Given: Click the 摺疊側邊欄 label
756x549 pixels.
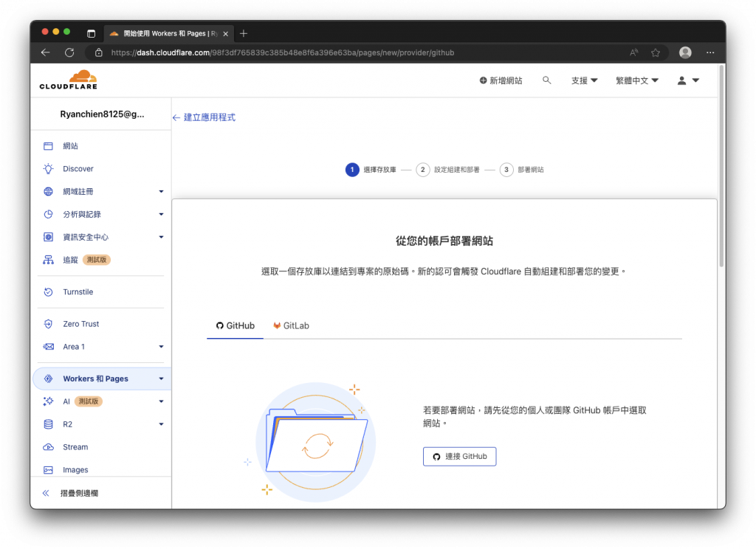Looking at the screenshot, I should coord(79,493).
